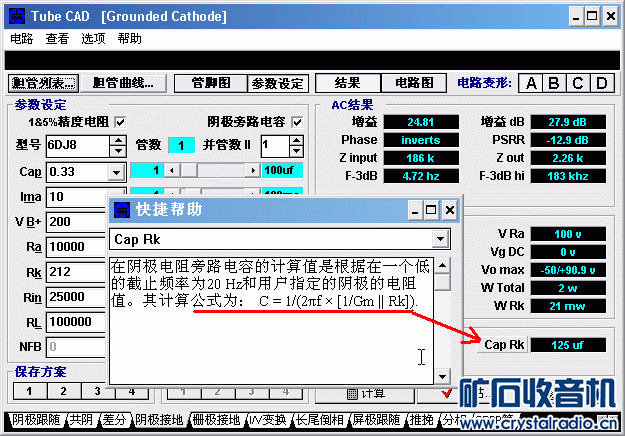Select circuit variation B
The width and height of the screenshot is (625, 436).
click(x=554, y=83)
